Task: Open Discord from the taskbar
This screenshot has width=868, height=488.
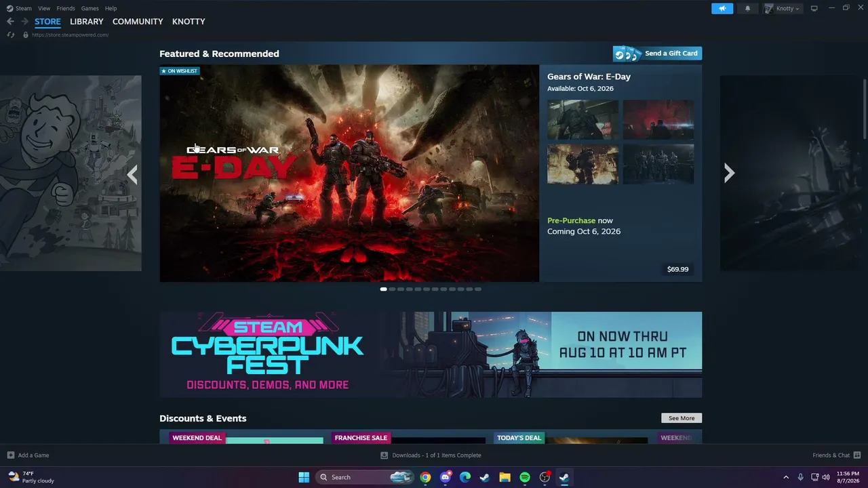Action: click(446, 477)
